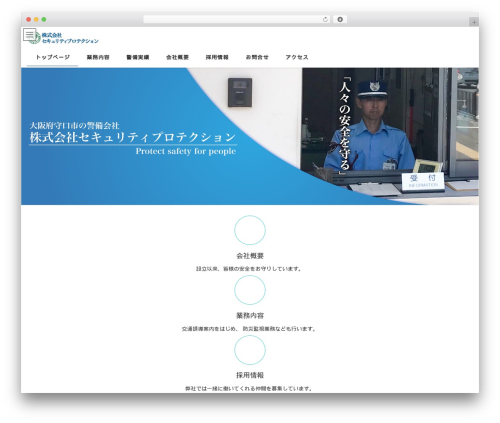Screen dimensions: 500x423
Task: Open the 業務内容 navigation menu item
Action: [98, 57]
